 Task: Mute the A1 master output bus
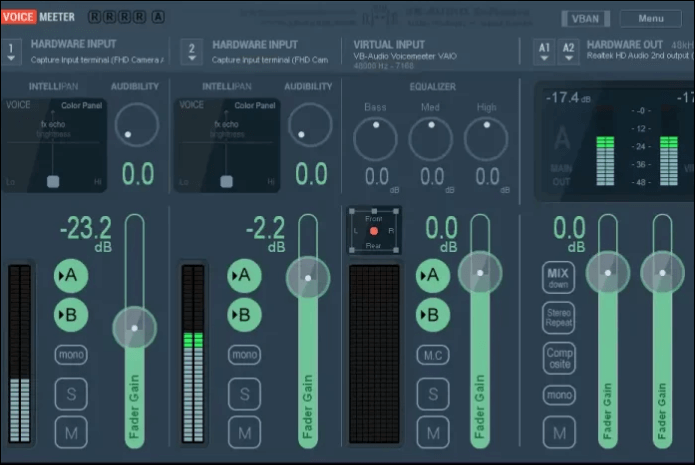point(559,433)
